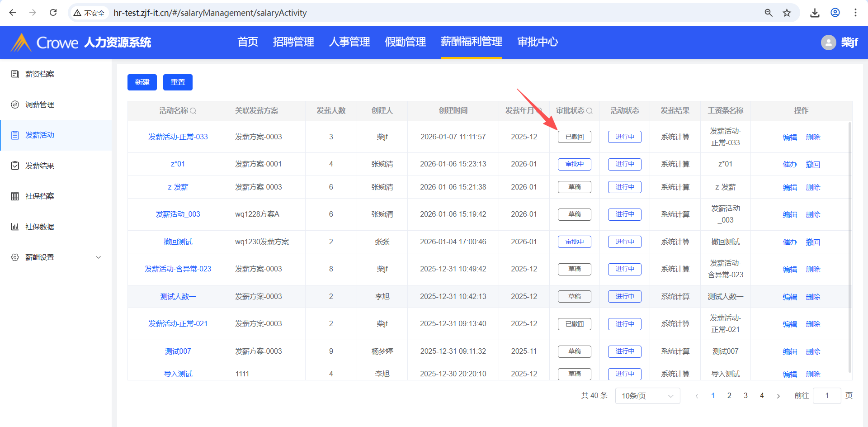Viewport: 868px width, 427px height.
Task: Click the 薪资档案 sidebar icon
Action: click(x=15, y=74)
